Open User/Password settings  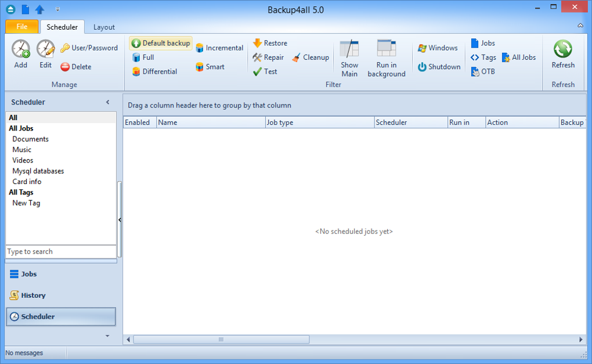[x=89, y=48]
